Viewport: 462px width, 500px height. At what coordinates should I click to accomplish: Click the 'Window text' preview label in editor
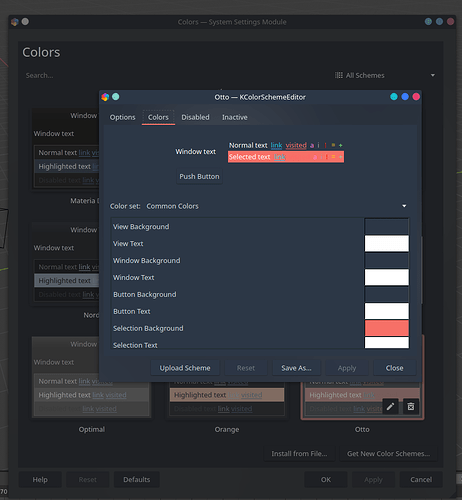click(x=196, y=152)
